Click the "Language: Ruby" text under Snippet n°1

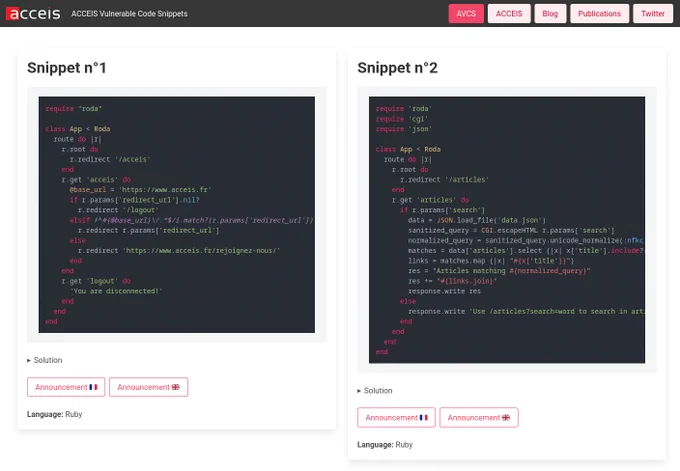pos(55,414)
